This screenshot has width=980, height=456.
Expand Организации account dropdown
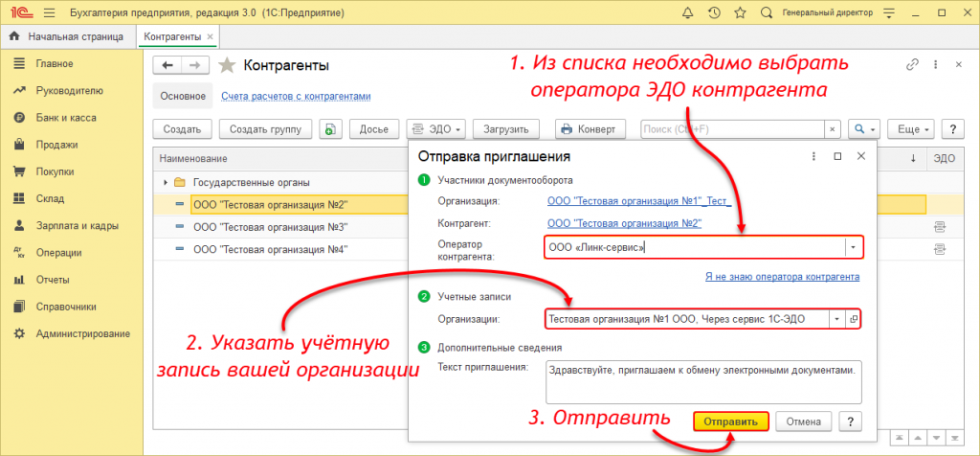tap(837, 319)
